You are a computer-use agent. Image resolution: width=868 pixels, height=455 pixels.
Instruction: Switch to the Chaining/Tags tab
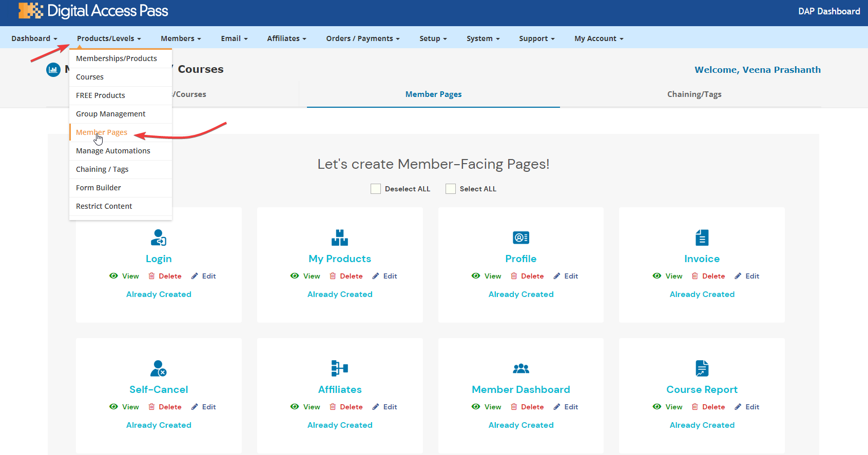coord(694,94)
